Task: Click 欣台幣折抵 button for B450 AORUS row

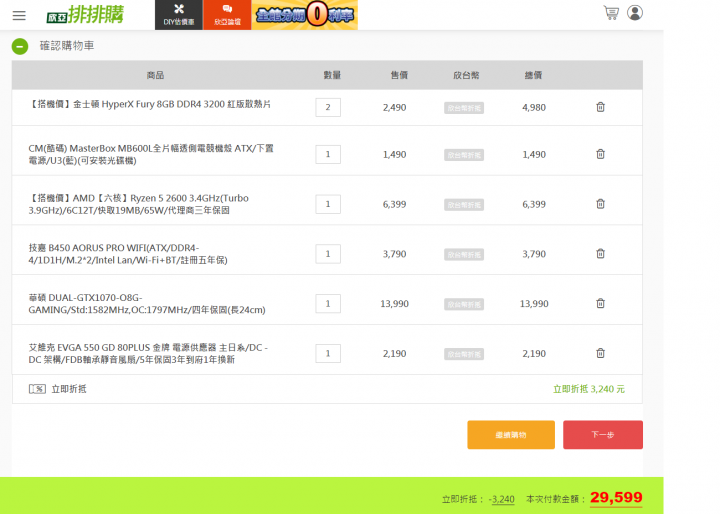Action: click(464, 254)
